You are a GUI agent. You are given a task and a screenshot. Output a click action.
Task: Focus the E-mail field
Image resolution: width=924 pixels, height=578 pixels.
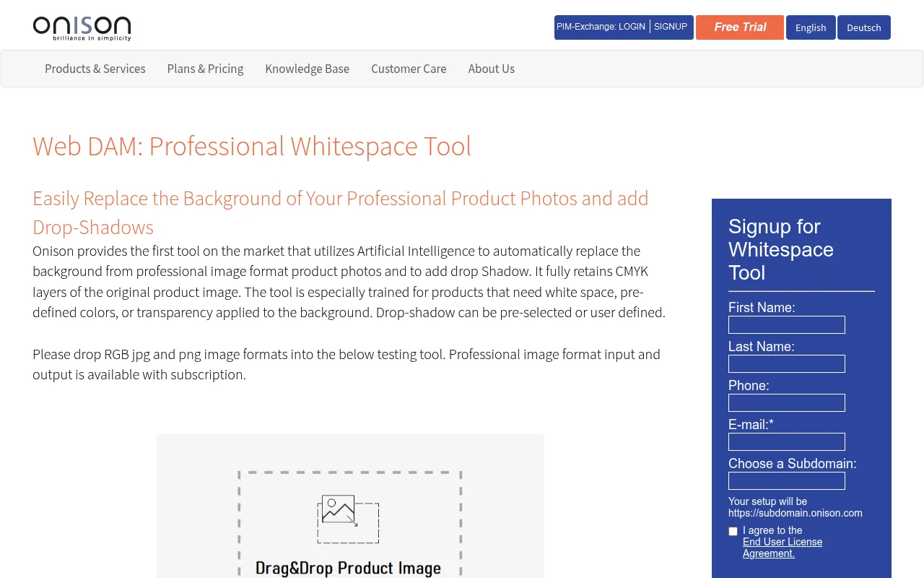click(x=787, y=441)
